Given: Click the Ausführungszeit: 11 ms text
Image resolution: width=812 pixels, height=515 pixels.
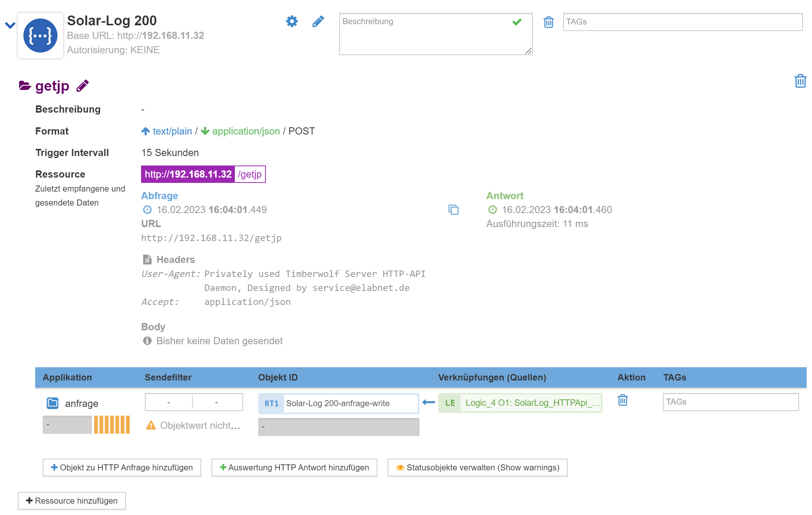Looking at the screenshot, I should point(537,224).
